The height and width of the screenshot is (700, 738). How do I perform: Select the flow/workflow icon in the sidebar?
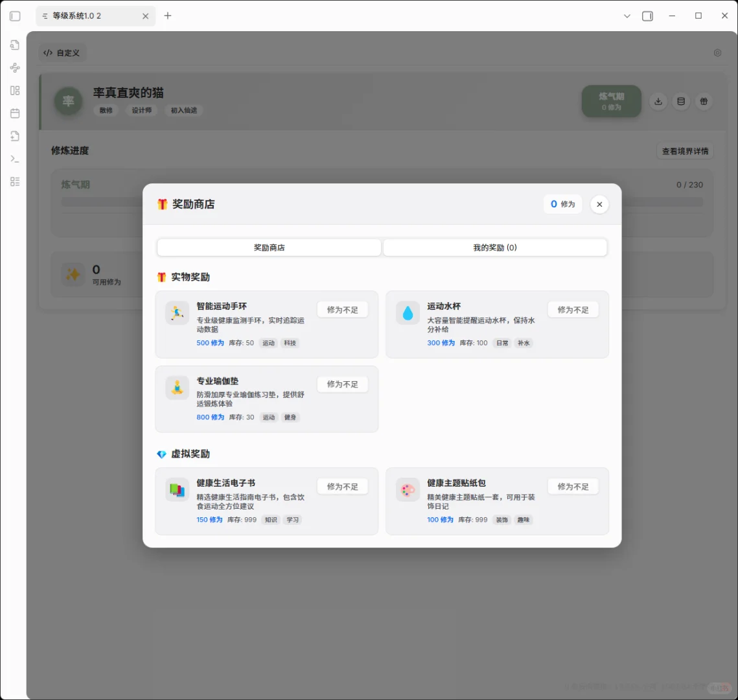(14, 67)
